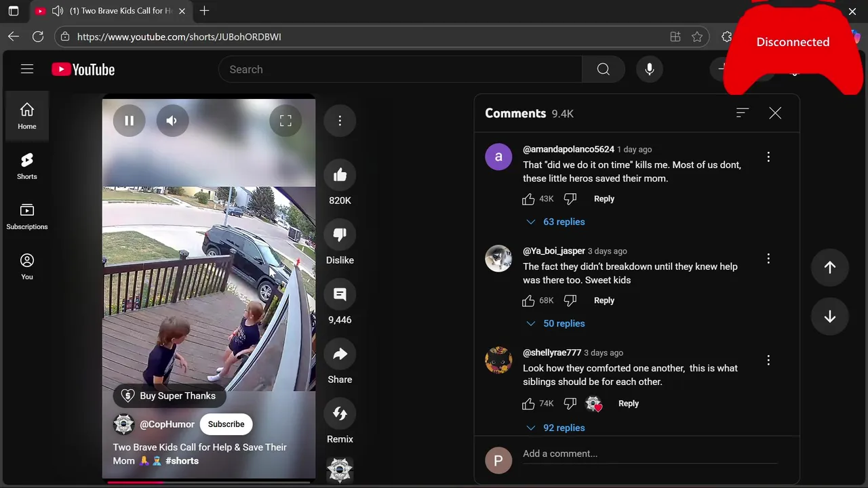
Task: Reply to @amandapolanco5624's comment
Action: point(604,199)
